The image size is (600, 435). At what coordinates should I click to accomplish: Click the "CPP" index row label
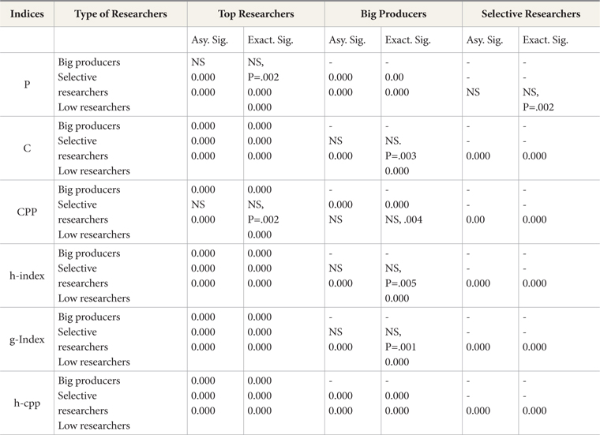click(x=27, y=212)
